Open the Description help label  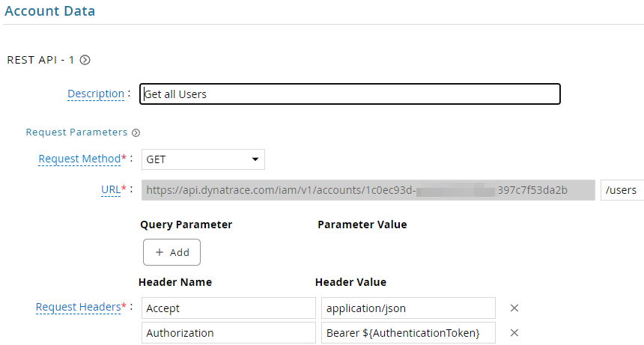coord(96,94)
